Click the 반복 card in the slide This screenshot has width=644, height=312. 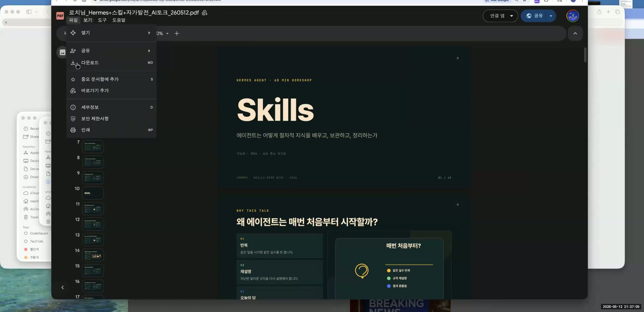click(280, 246)
